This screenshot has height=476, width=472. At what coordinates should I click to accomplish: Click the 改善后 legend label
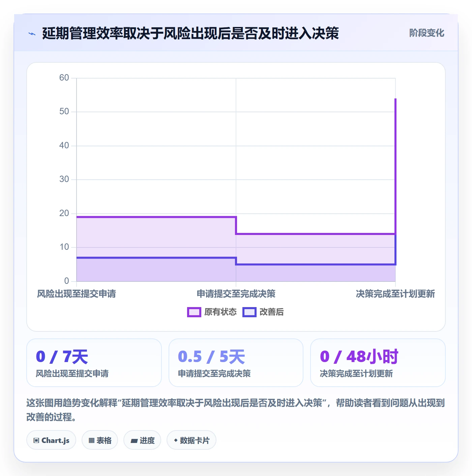[272, 312]
